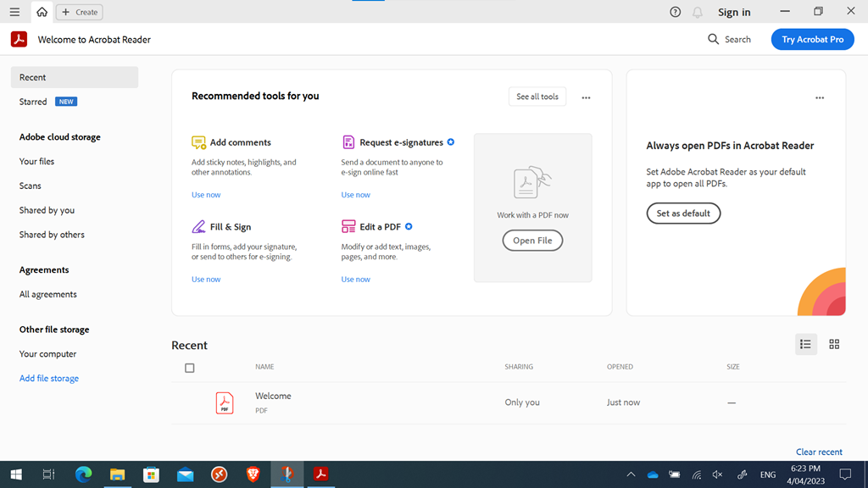The width and height of the screenshot is (868, 488).
Task: Open Microsoft Edge from the taskbar
Action: click(x=83, y=474)
